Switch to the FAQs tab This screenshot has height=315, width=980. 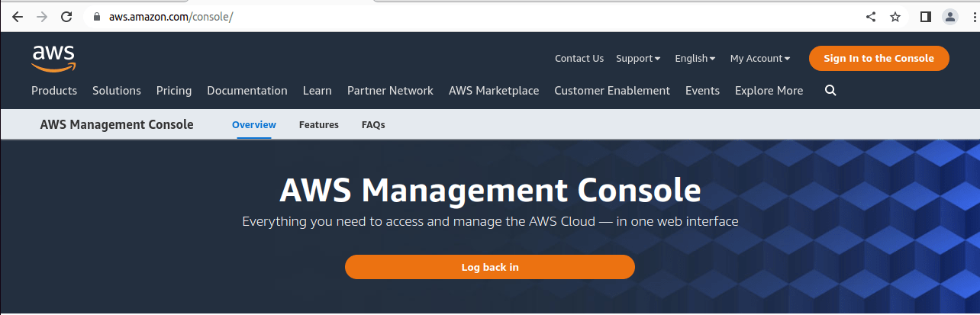point(373,124)
